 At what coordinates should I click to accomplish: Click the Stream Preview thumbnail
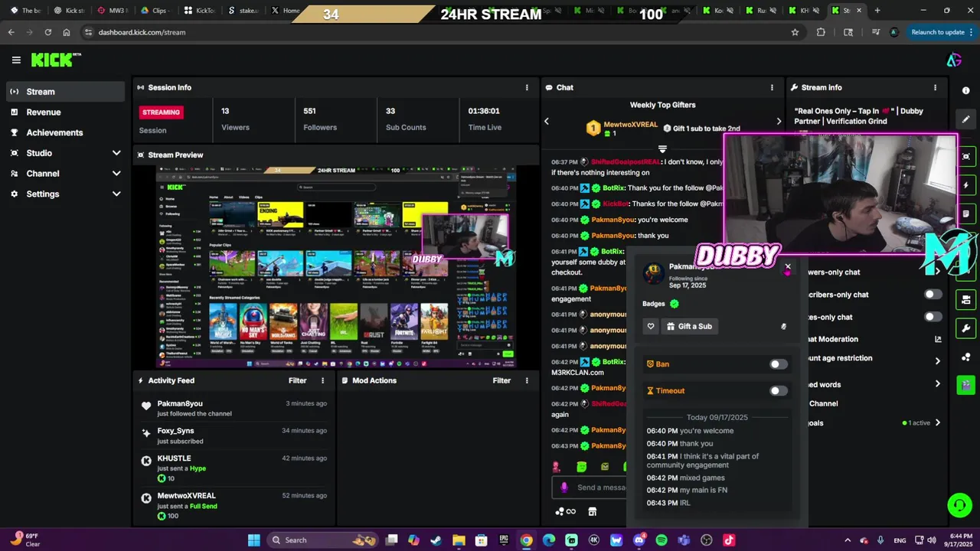(x=335, y=267)
